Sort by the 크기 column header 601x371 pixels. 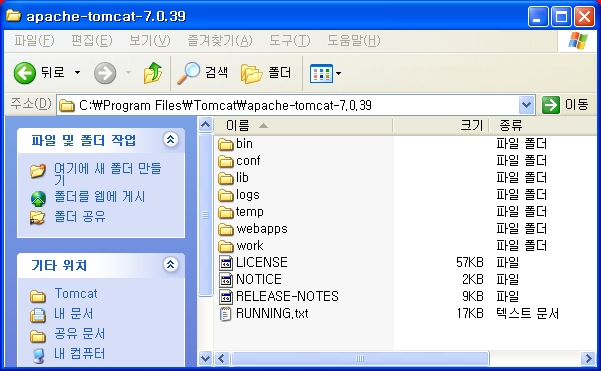pyautogui.click(x=441, y=126)
